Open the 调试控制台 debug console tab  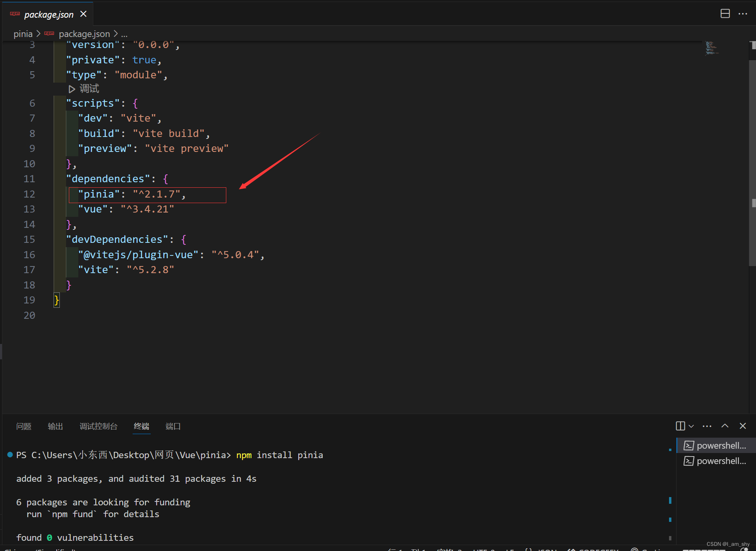point(98,426)
